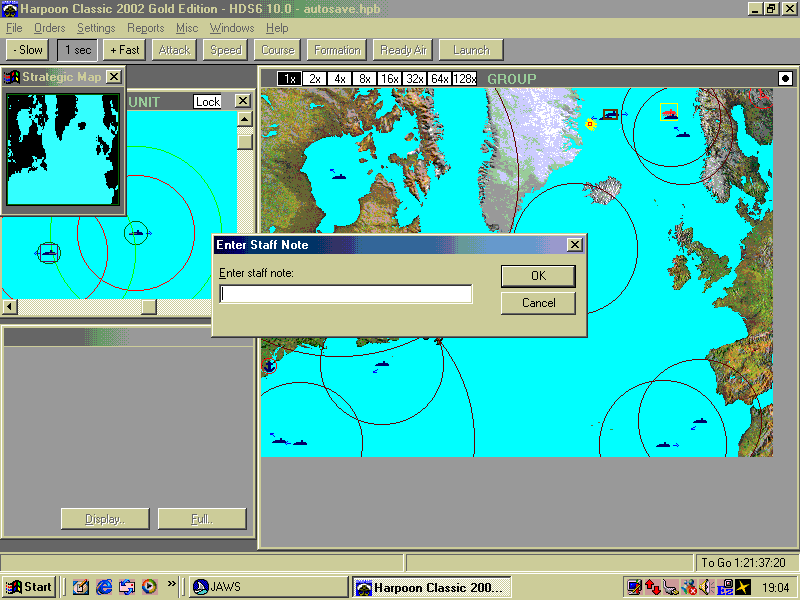Select 1x zoom in group map

[x=289, y=79]
